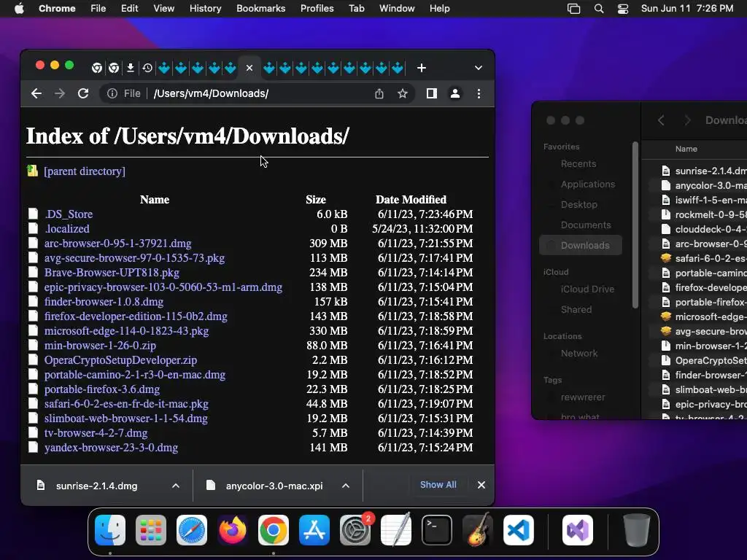Screen dimensions: 747x560
Task: Click slimboat-web-browser-1-1-54.dmg
Action: coord(125,419)
